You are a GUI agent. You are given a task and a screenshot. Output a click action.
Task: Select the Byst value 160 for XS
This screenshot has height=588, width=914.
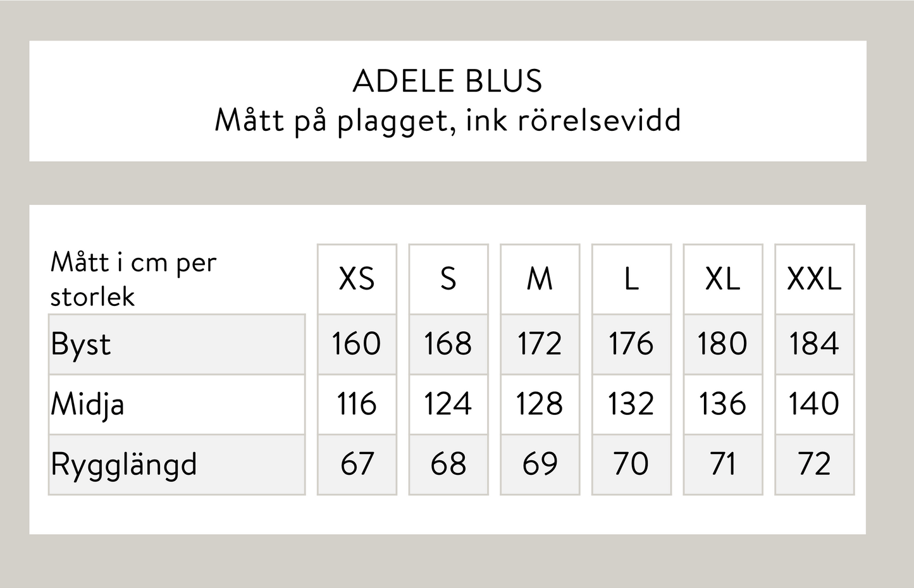357,344
